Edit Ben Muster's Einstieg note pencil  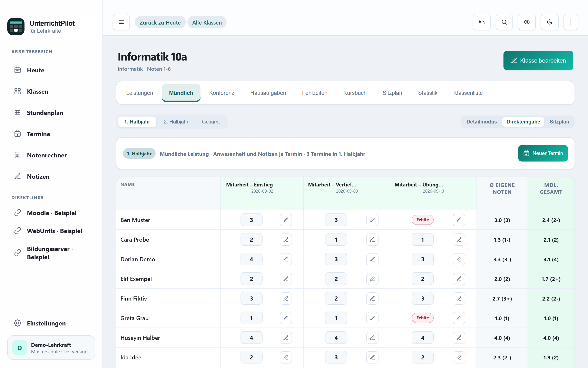(286, 220)
